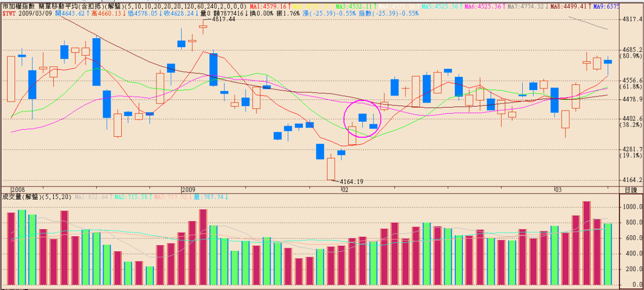Select the volume MA2:715.58 legend label
Viewport: 644px width, 290px height.
[131, 197]
